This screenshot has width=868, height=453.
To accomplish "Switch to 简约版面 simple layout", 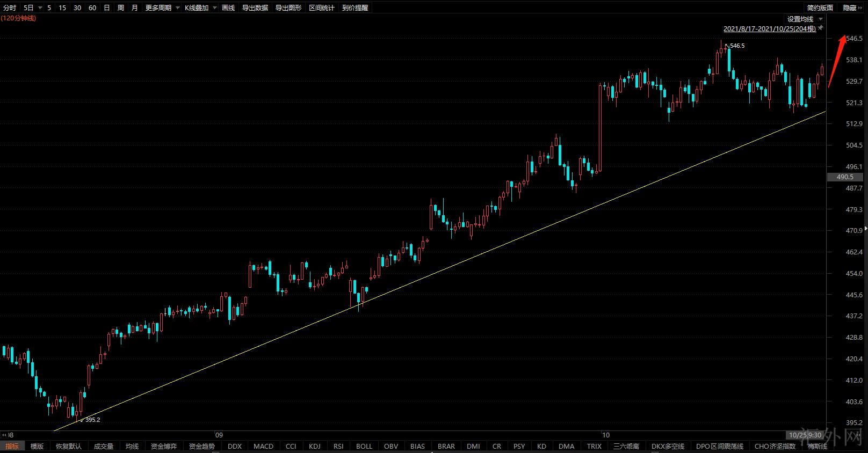I will coord(820,8).
